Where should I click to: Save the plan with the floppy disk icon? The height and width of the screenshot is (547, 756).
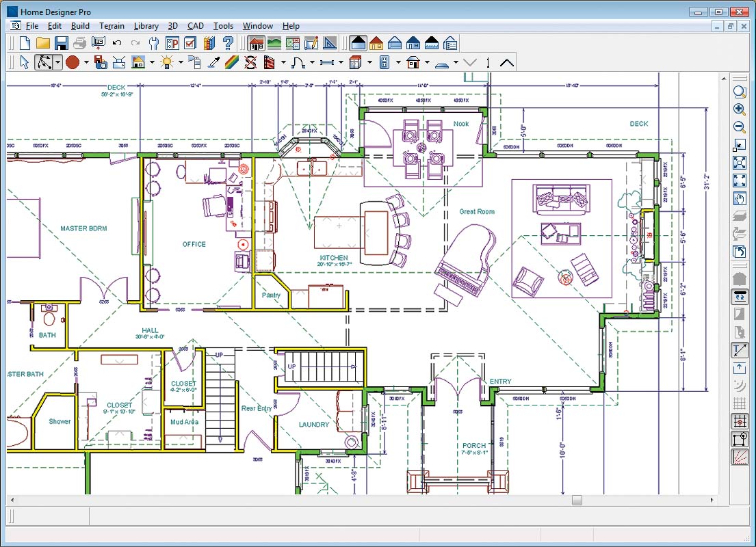61,43
